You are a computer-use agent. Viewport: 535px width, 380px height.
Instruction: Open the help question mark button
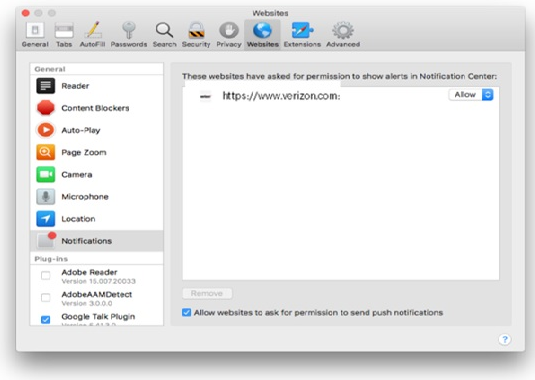(505, 339)
